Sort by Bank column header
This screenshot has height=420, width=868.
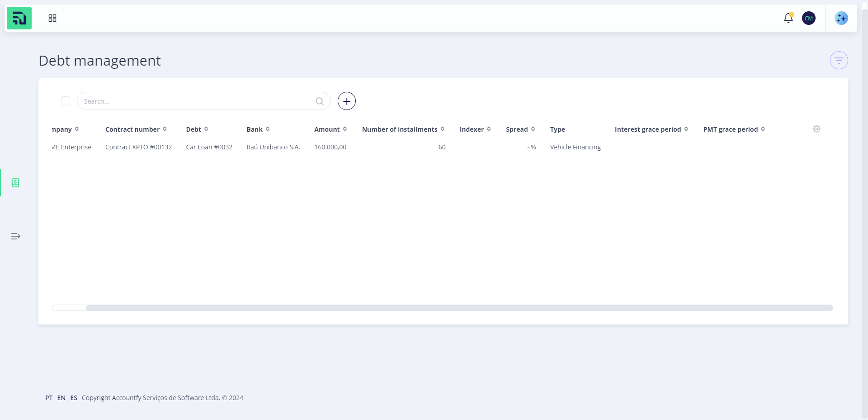tap(258, 129)
